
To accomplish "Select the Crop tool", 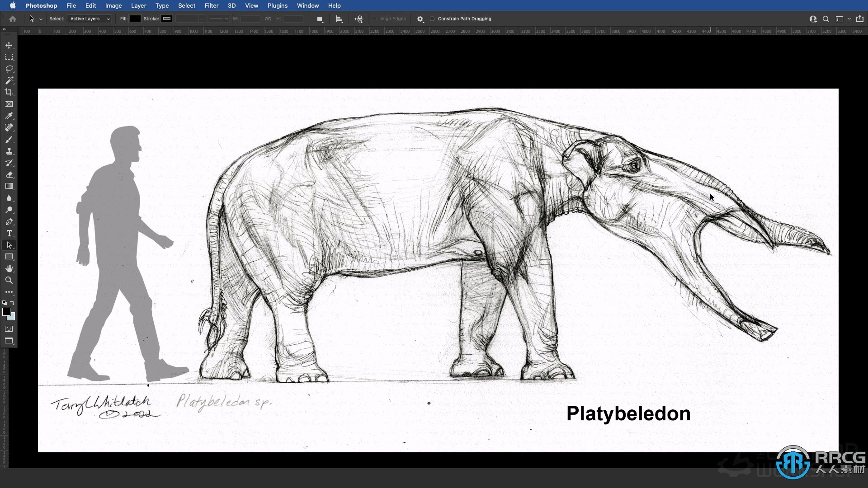I will 9,93.
